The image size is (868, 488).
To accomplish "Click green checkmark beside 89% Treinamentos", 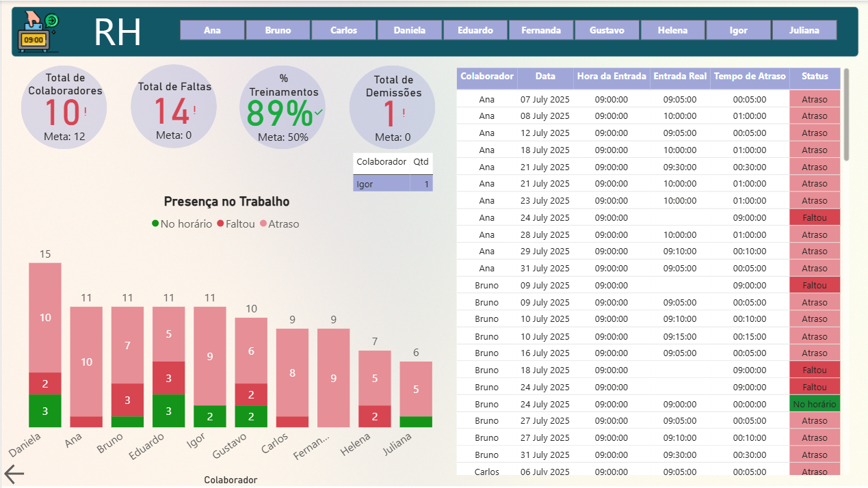I will (319, 112).
